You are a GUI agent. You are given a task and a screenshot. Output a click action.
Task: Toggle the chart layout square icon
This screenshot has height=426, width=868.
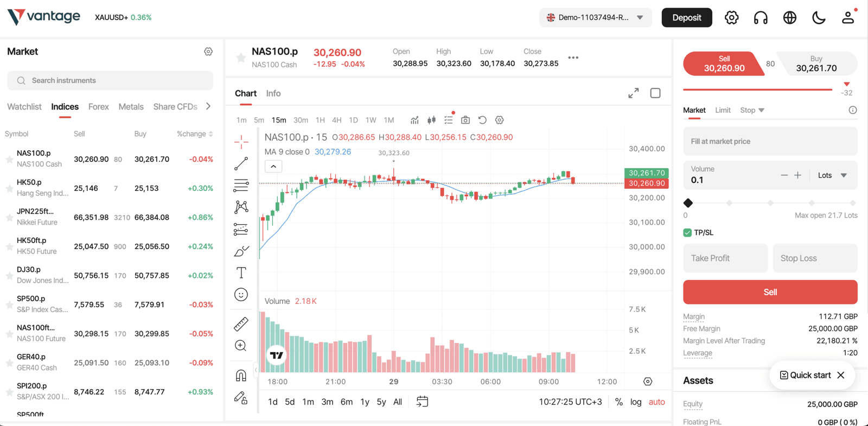tap(655, 93)
